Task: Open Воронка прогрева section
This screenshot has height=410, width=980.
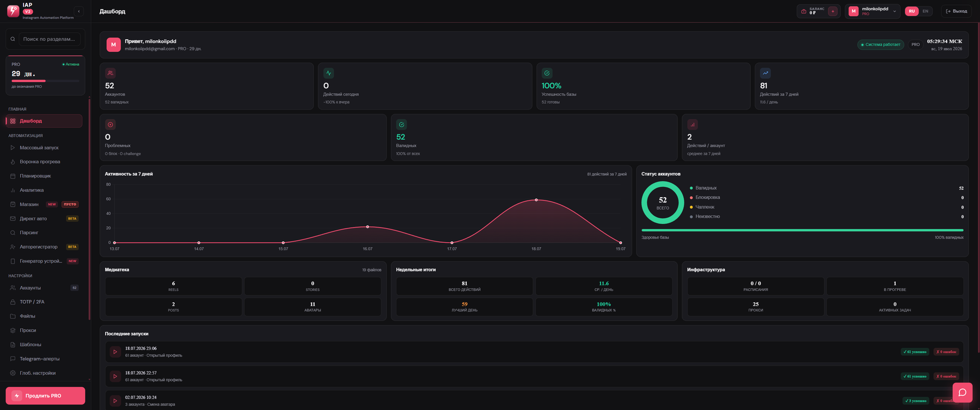Action: [45, 162]
